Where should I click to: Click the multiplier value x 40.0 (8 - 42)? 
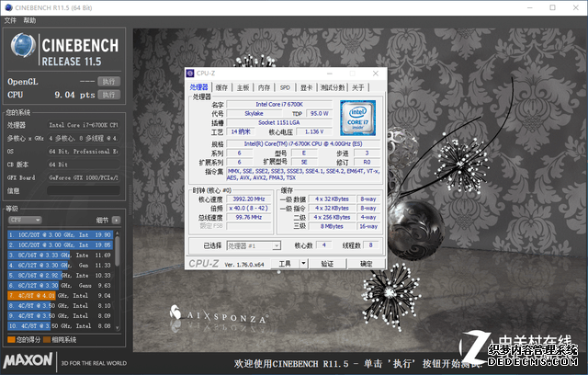tap(249, 208)
